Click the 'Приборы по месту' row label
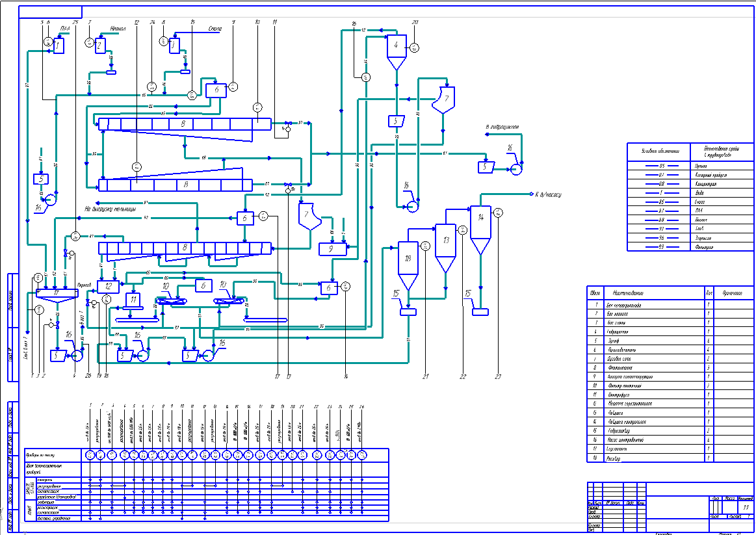Image resolution: width=756 pixels, height=535 pixels. click(42, 455)
